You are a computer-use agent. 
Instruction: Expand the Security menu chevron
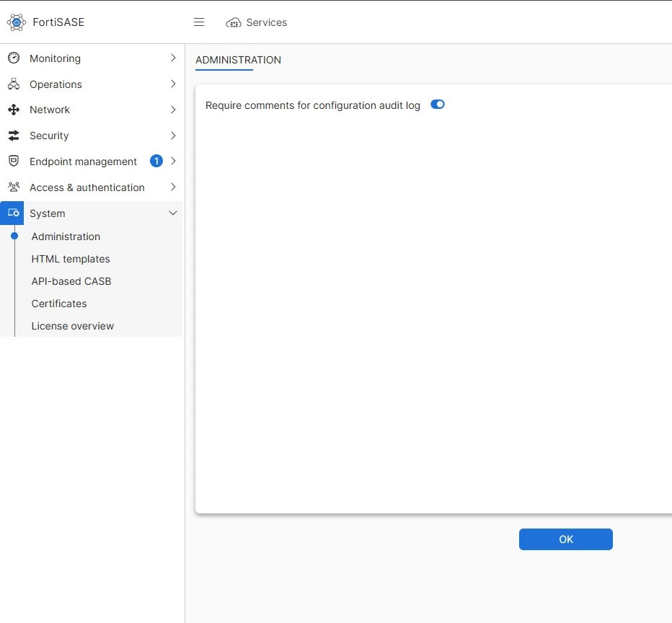[x=173, y=136]
